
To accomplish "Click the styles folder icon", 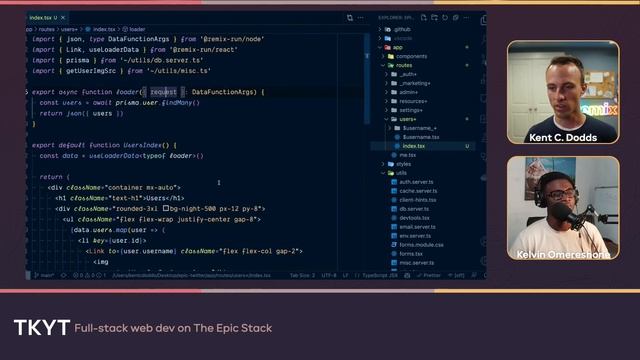I will point(391,164).
